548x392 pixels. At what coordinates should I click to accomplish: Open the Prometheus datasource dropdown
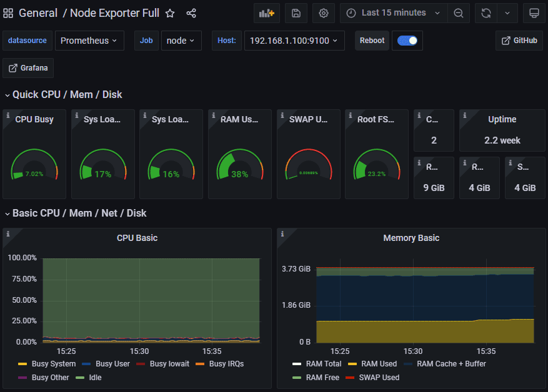click(x=89, y=41)
